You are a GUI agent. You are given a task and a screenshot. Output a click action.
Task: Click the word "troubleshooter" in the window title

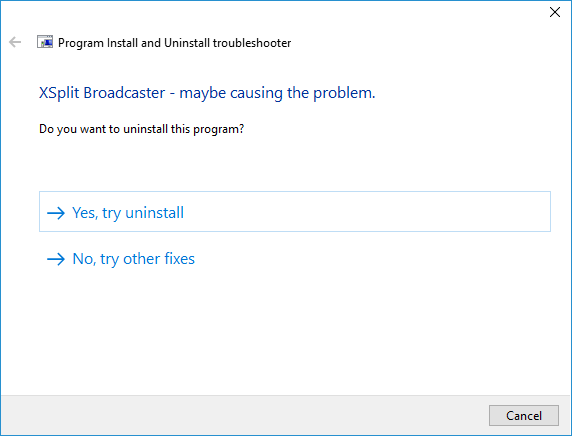(252, 43)
